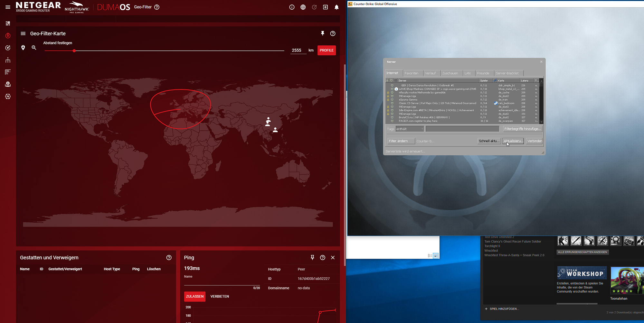The height and width of the screenshot is (323, 644).
Task: Select the eSpuma Gamma server row
Action: pyautogui.click(x=462, y=100)
